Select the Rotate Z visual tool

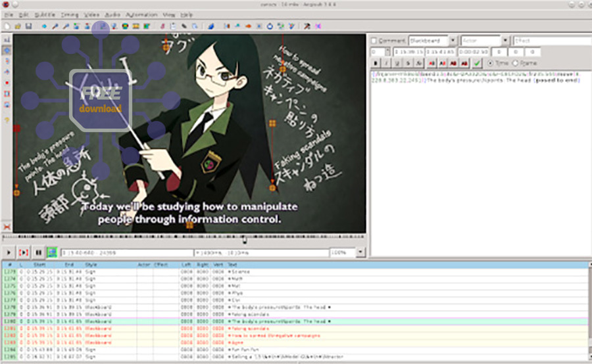click(7, 61)
